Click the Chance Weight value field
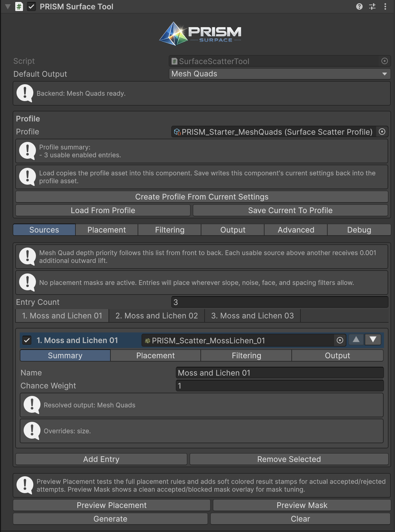 [280, 386]
